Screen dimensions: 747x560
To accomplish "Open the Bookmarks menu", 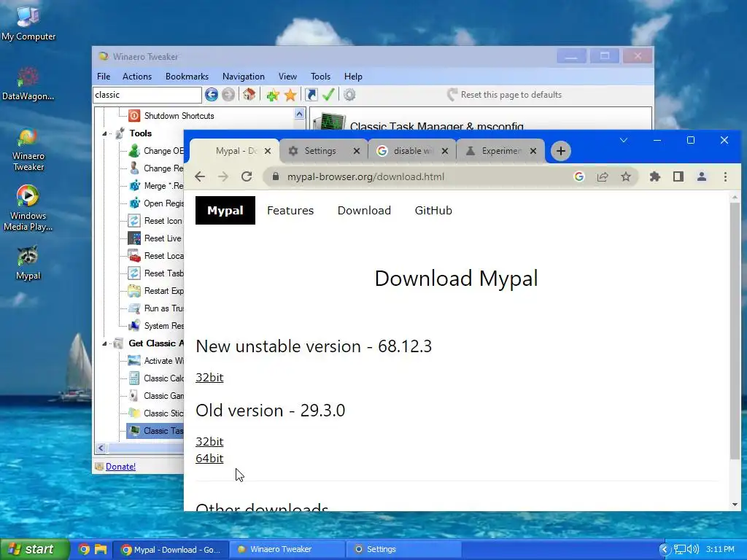I will tap(187, 76).
